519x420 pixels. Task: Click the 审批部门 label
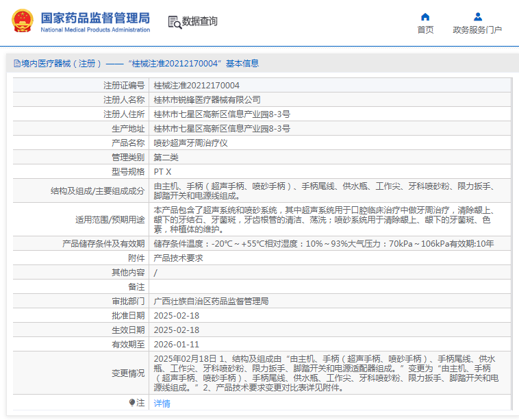[x=128, y=301]
